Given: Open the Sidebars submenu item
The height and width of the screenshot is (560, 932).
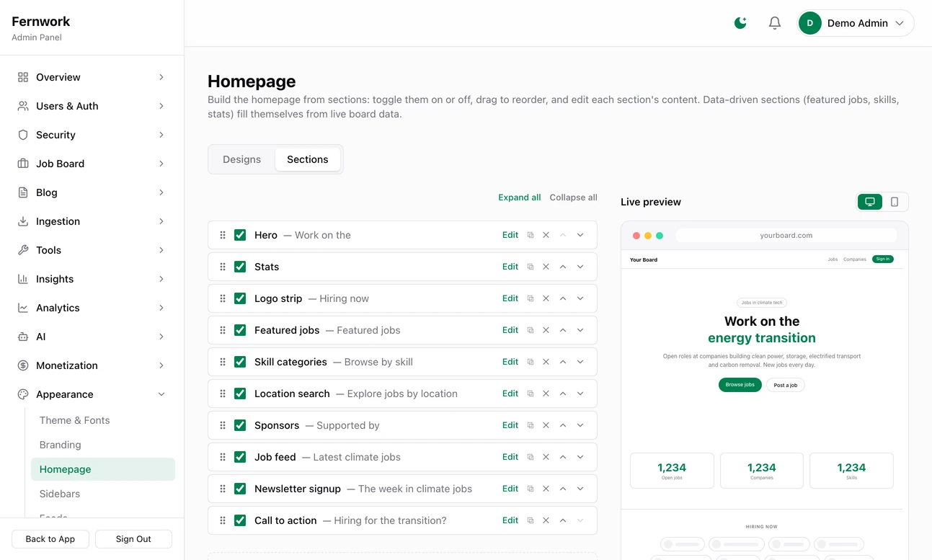Looking at the screenshot, I should coord(103,494).
